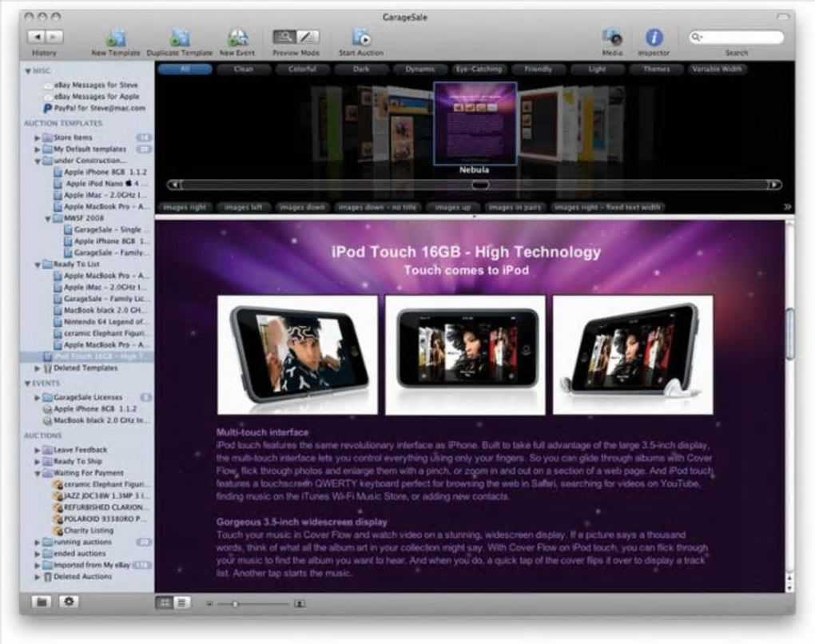Select Nintendo 64 Legend template
This screenshot has width=815, height=644.
[x=101, y=322]
